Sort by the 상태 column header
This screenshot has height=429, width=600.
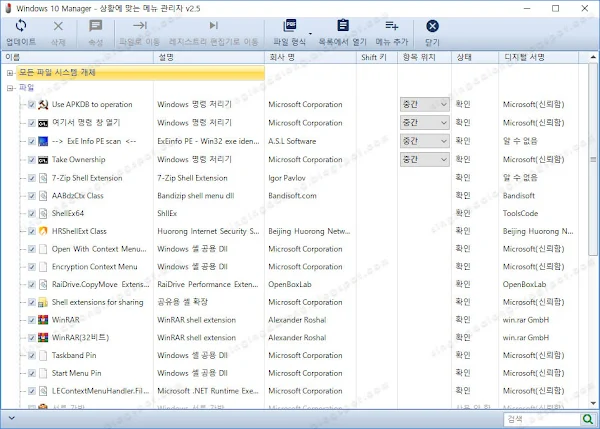click(475, 57)
